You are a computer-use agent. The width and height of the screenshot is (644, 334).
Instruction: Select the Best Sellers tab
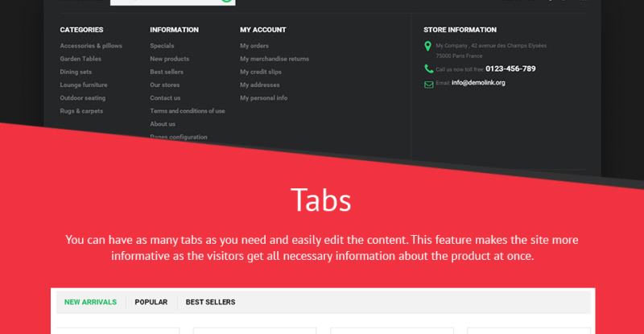pyautogui.click(x=210, y=303)
